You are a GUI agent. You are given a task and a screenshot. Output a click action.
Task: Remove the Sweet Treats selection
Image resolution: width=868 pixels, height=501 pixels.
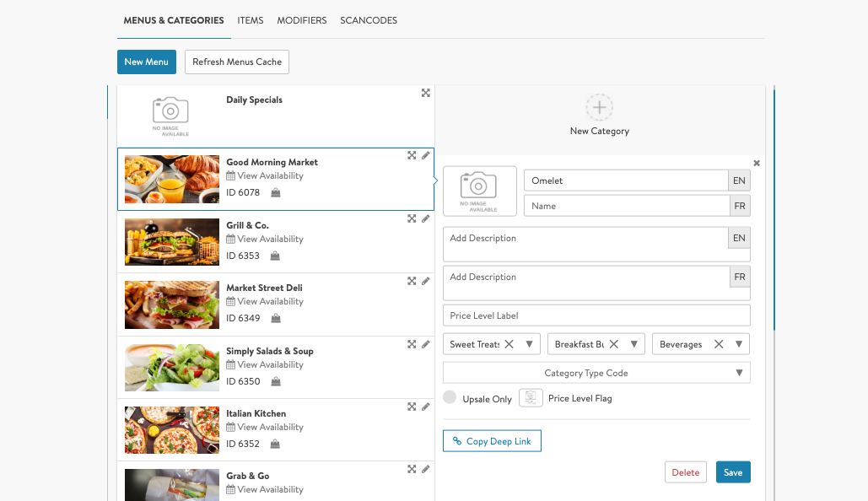pos(509,344)
